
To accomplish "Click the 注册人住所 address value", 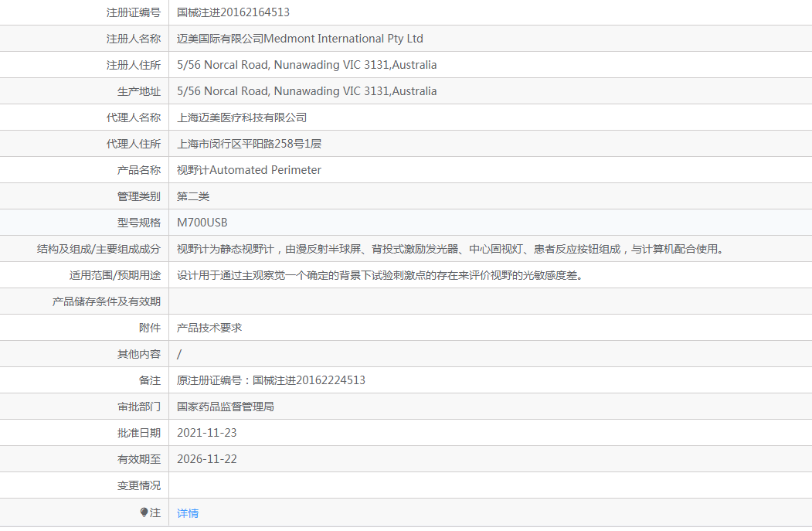I will click(x=307, y=65).
